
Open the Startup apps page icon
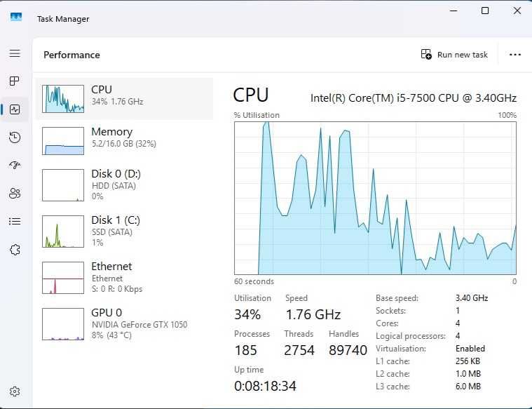tap(15, 166)
